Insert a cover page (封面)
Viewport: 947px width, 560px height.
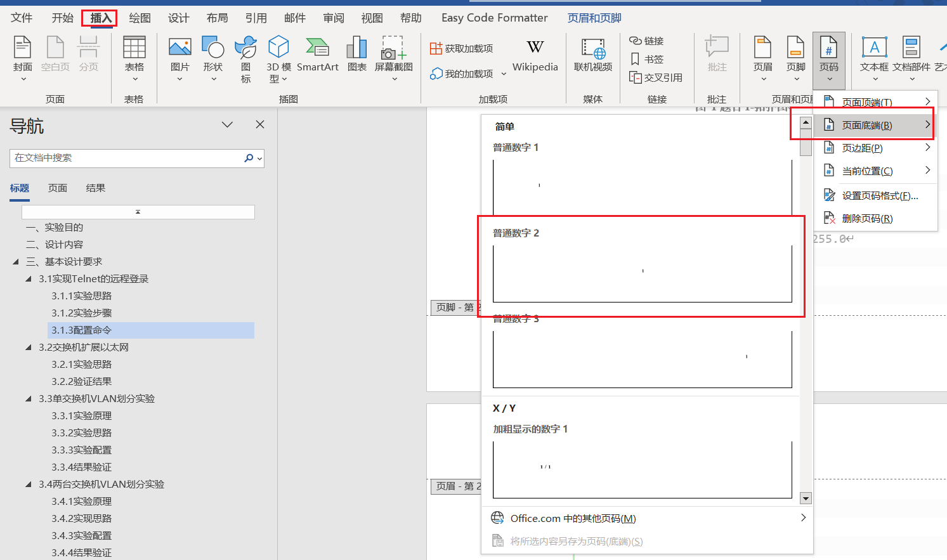[x=22, y=59]
